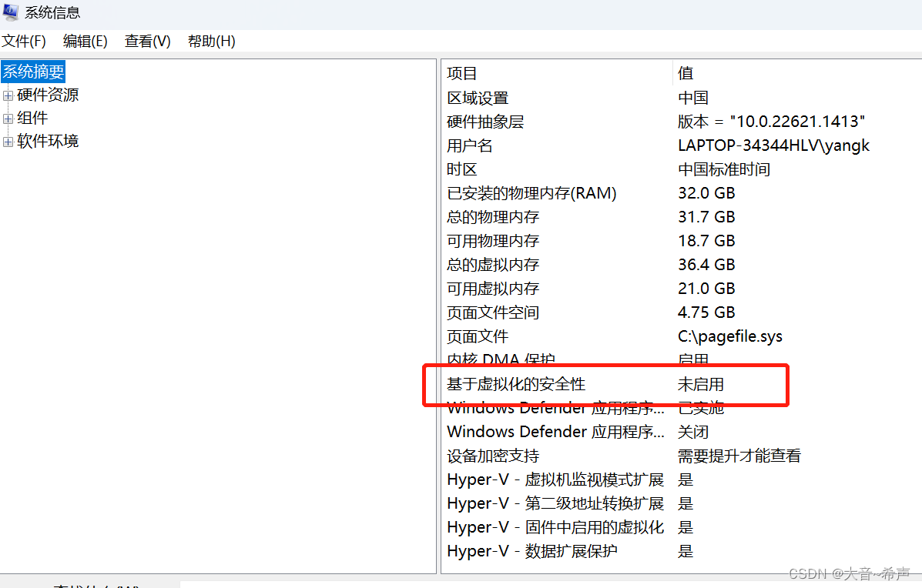Open the 帮助(H) menu
The image size is (922, 588).
tap(212, 41)
